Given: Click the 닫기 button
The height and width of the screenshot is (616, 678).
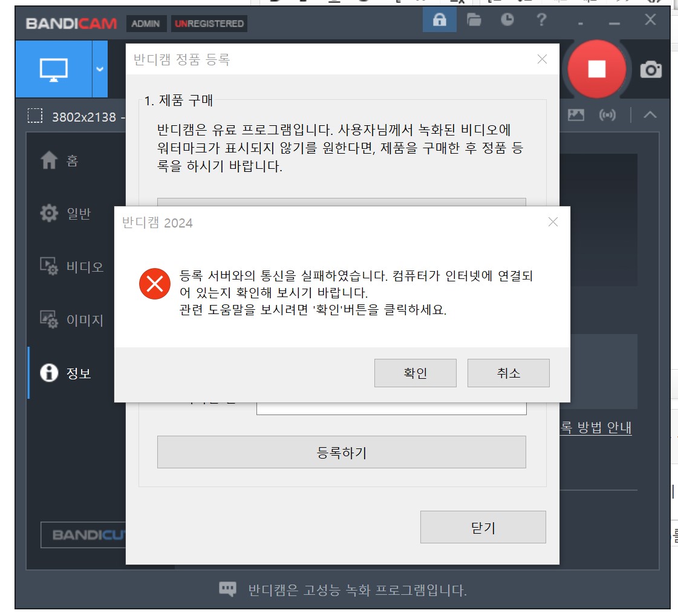Looking at the screenshot, I should [483, 527].
